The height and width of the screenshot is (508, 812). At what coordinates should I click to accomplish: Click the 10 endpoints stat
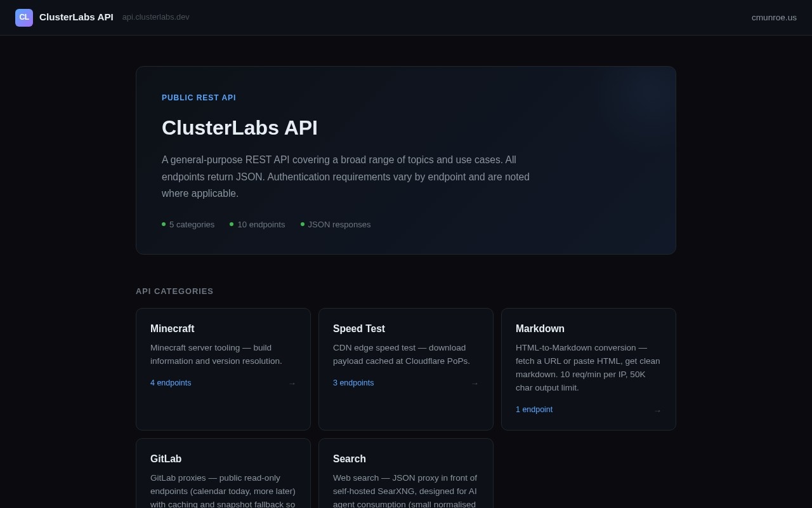point(258,225)
